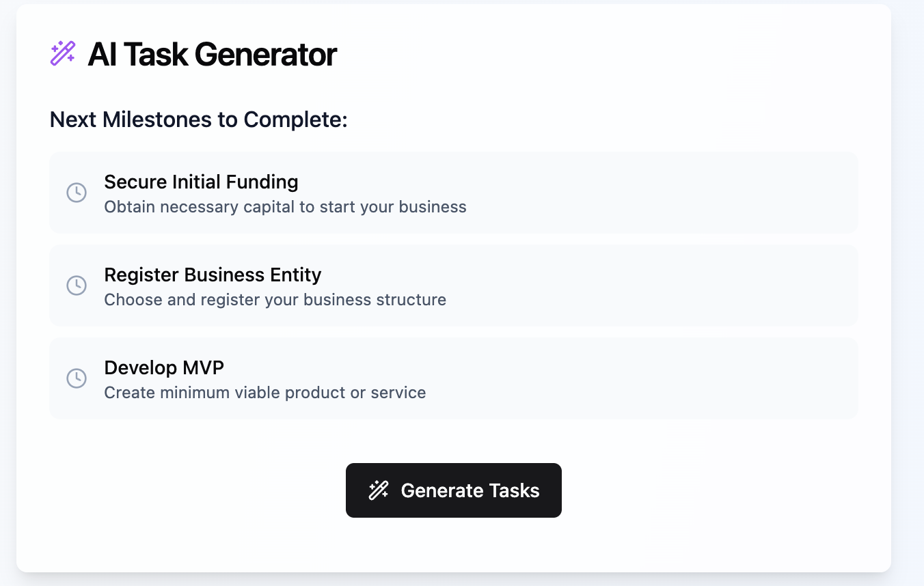This screenshot has width=924, height=586.
Task: Click the purple magic wand icon
Action: (63, 53)
